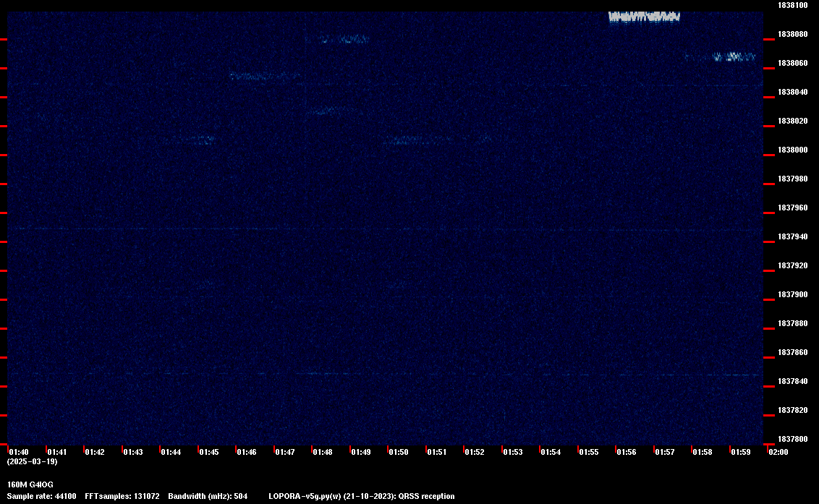
Task: Click the 1838100 frequency label
Action: (792, 5)
